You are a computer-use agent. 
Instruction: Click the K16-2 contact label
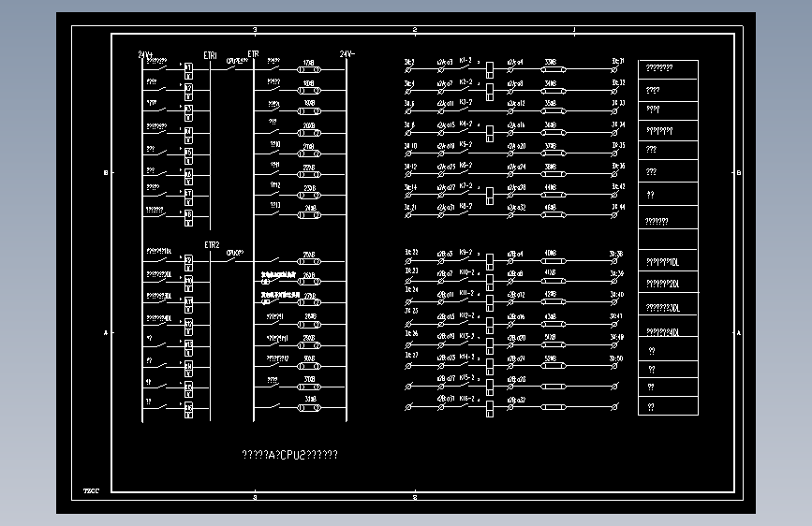[466, 398]
